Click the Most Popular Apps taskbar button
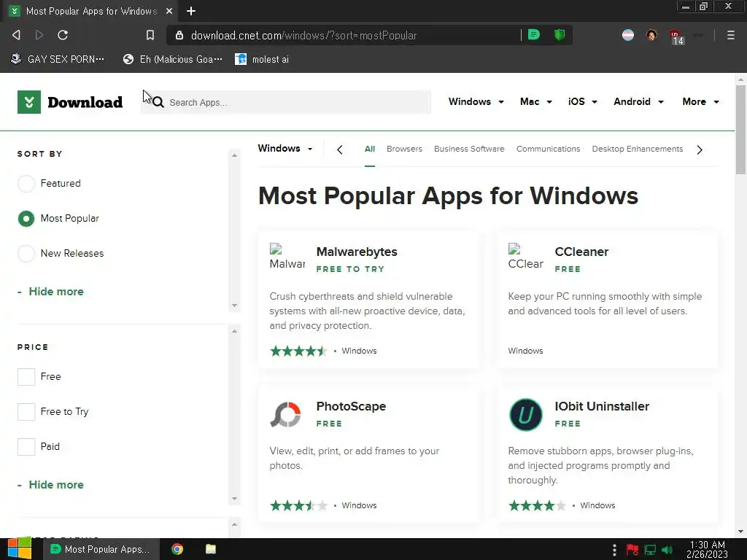The image size is (747, 560). click(x=101, y=549)
